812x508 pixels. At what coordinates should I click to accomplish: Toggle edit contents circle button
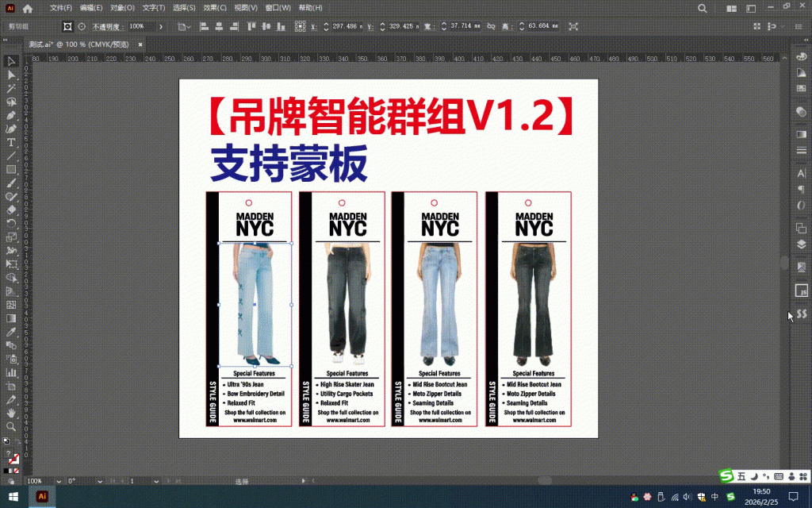point(82,26)
